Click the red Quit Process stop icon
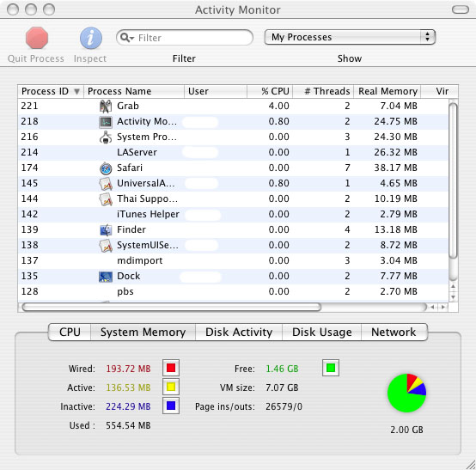 pos(37,38)
